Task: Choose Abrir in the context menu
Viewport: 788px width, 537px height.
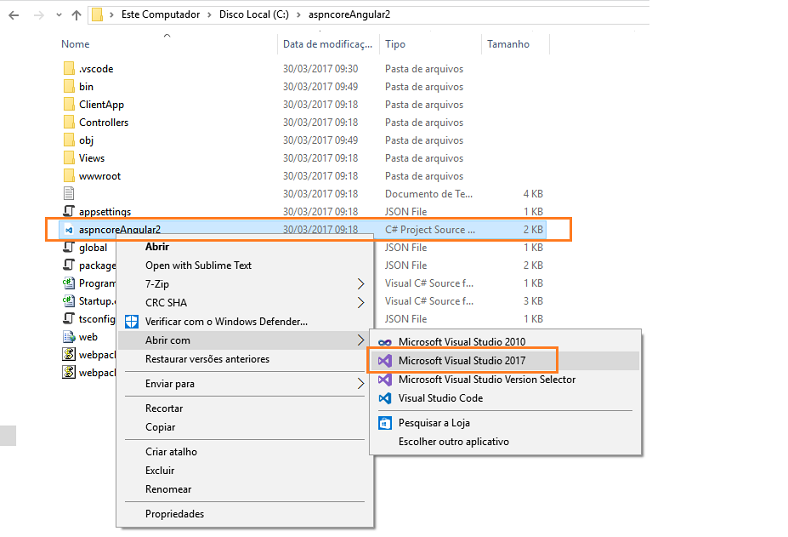Action: (245, 247)
